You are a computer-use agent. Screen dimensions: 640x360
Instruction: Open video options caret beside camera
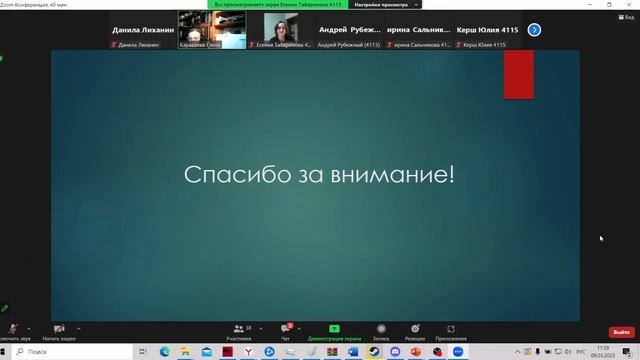(x=78, y=329)
